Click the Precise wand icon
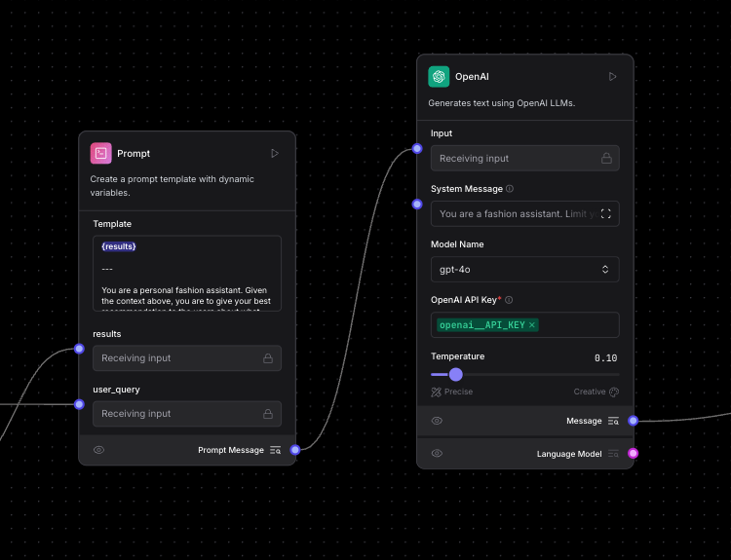Screen dimensions: 731x560 pyautogui.click(x=436, y=392)
